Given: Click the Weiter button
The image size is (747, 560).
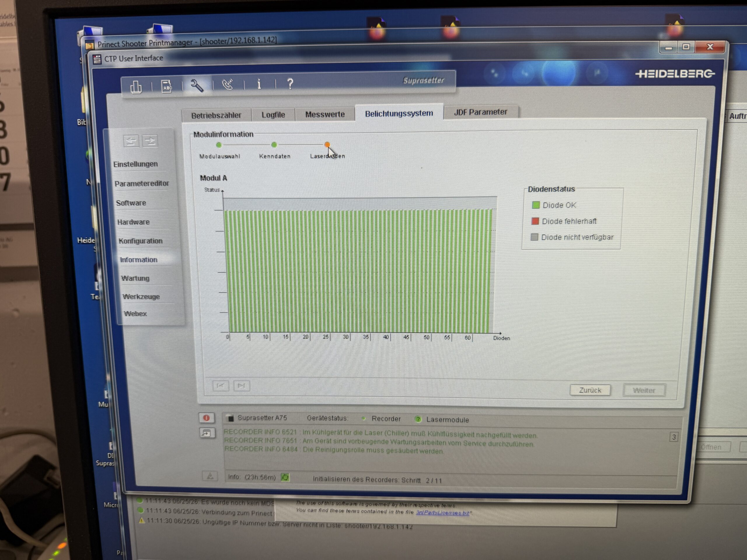Looking at the screenshot, I should coord(644,390).
